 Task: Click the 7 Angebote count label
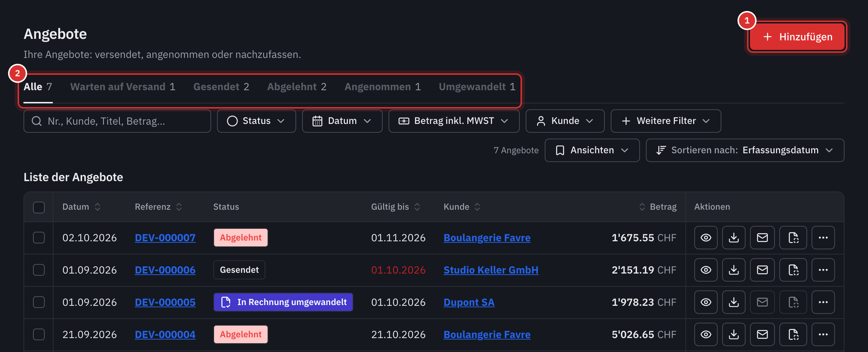[x=516, y=150]
